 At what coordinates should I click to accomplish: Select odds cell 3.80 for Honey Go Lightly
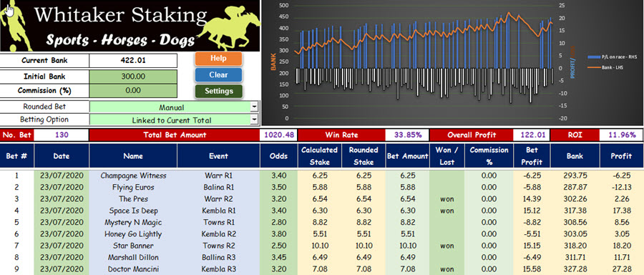[278, 234]
